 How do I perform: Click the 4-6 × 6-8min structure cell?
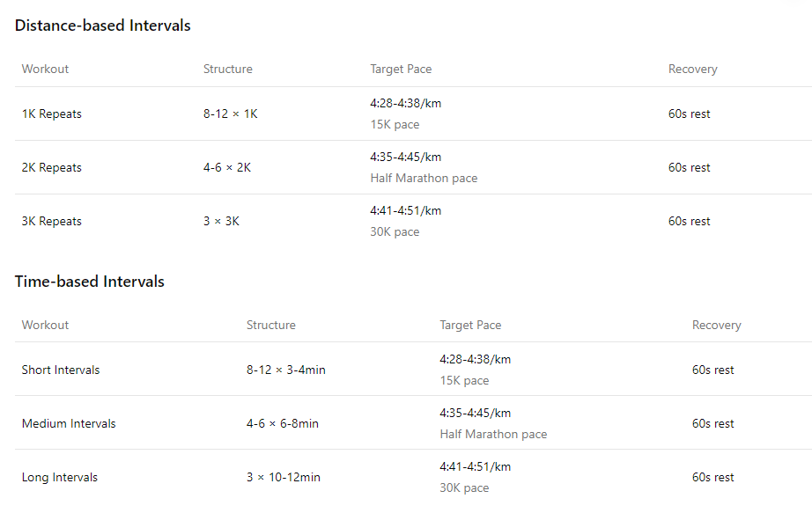(283, 424)
